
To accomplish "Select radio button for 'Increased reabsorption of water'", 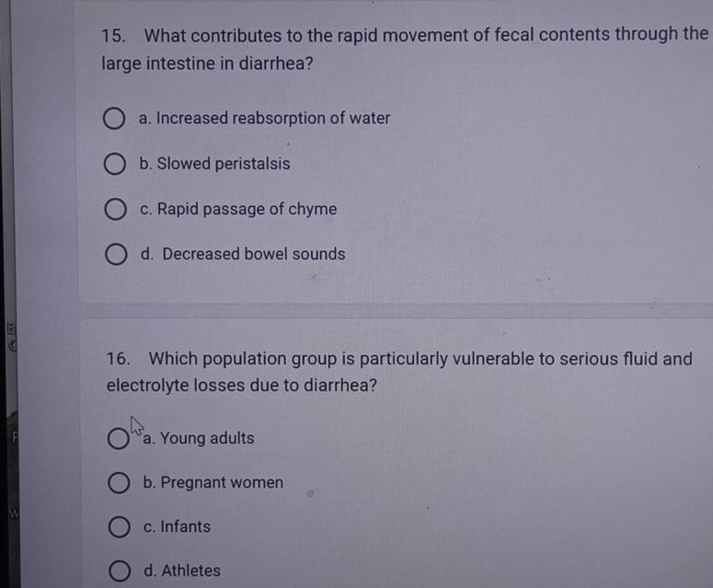I will pyautogui.click(x=113, y=120).
